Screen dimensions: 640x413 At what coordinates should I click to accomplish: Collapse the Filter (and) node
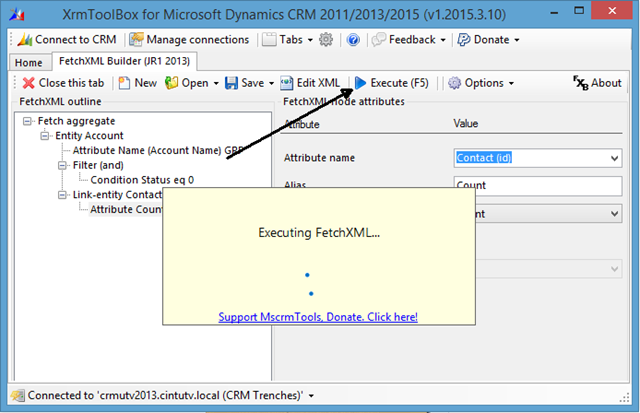click(x=62, y=165)
